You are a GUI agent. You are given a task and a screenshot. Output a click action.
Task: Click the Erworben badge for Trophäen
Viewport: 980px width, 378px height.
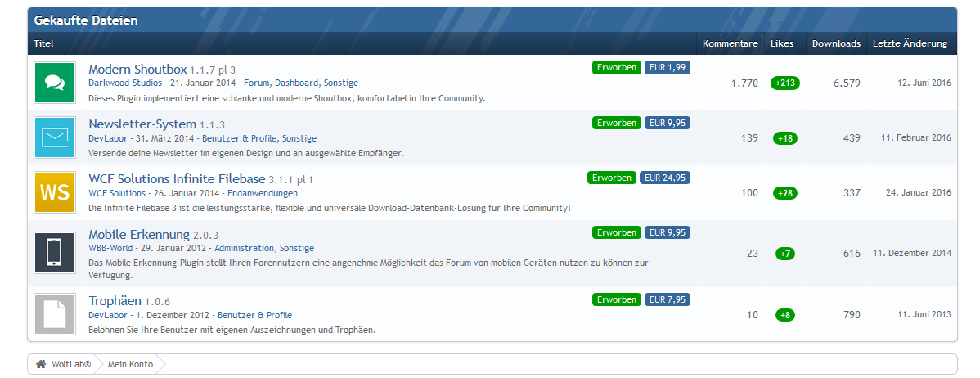point(616,299)
